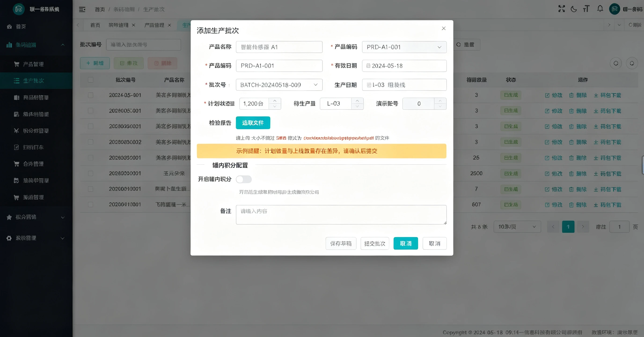Viewport: 644px width, 337px height.
Task: Expand the 积分营销 sidebar group
Action: 36,217
